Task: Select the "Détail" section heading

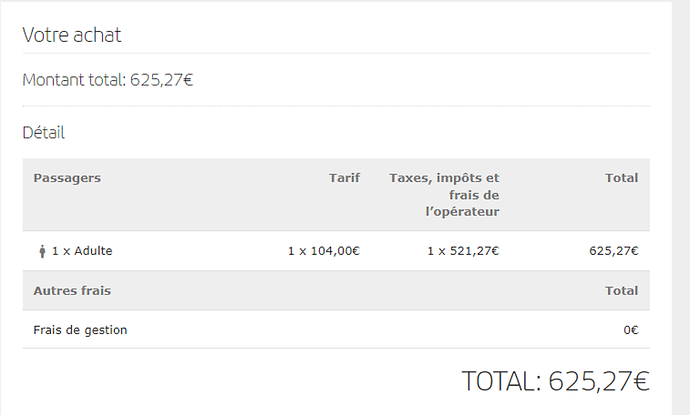Action: click(44, 132)
